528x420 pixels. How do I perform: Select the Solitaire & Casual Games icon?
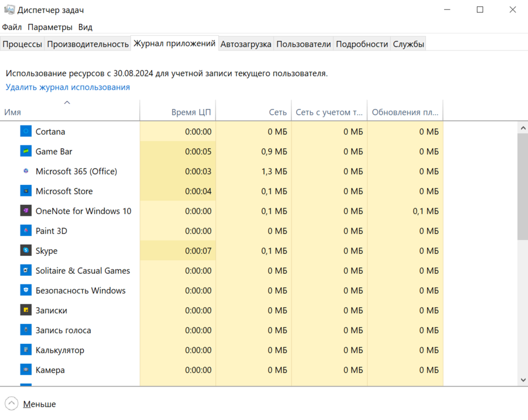(26, 271)
